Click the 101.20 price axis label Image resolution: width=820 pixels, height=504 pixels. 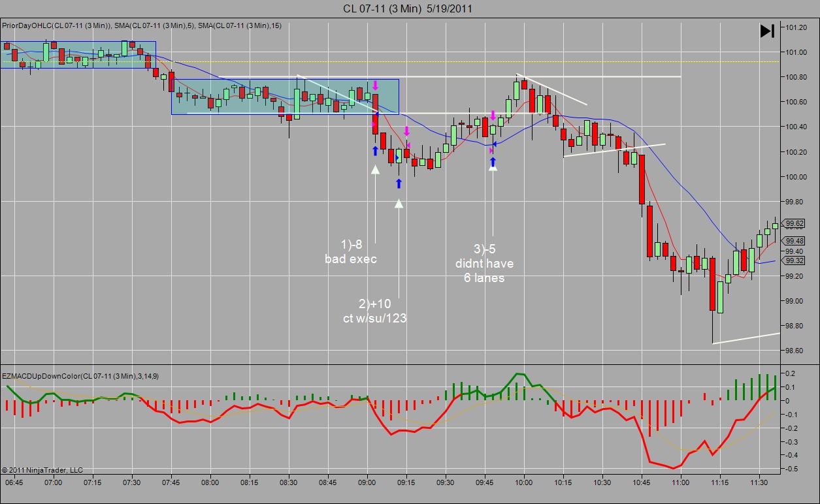tap(795, 27)
